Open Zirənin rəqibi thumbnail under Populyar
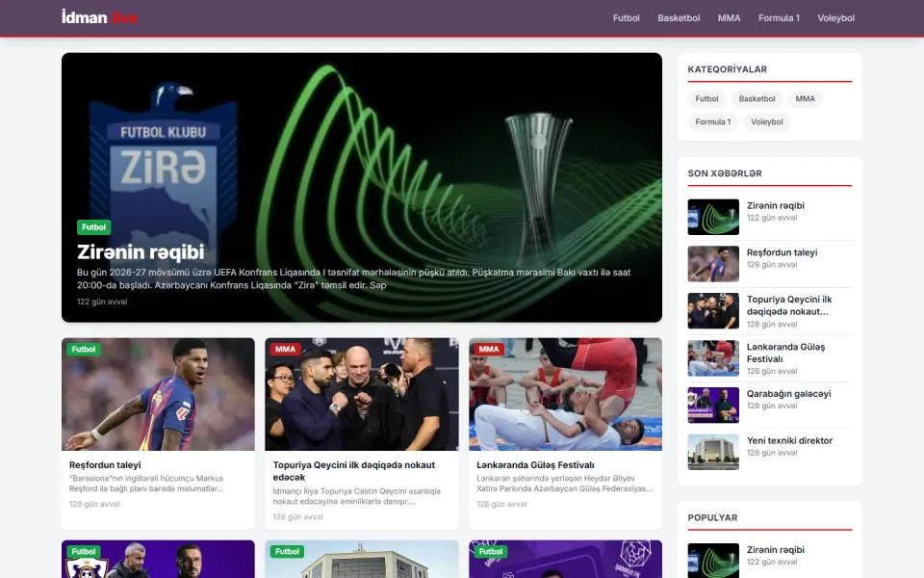 pyautogui.click(x=713, y=561)
